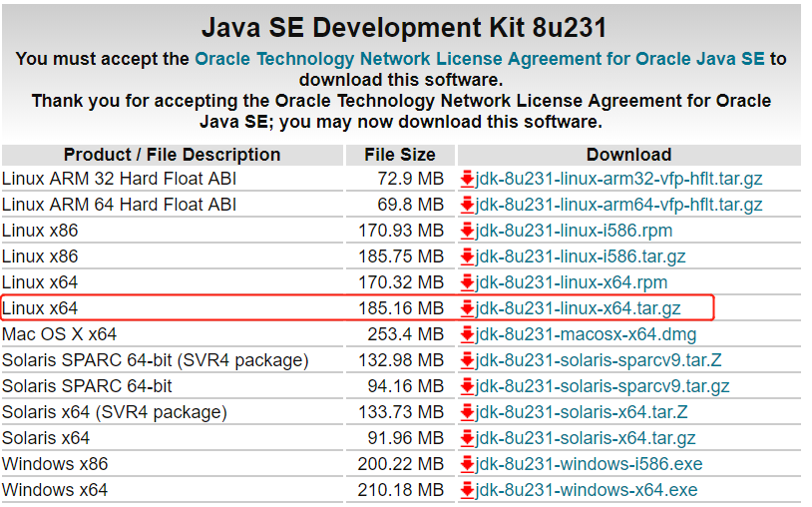Click download arrow icon for jdk-8u231-solaris-x64.tar.Z

pos(467,412)
